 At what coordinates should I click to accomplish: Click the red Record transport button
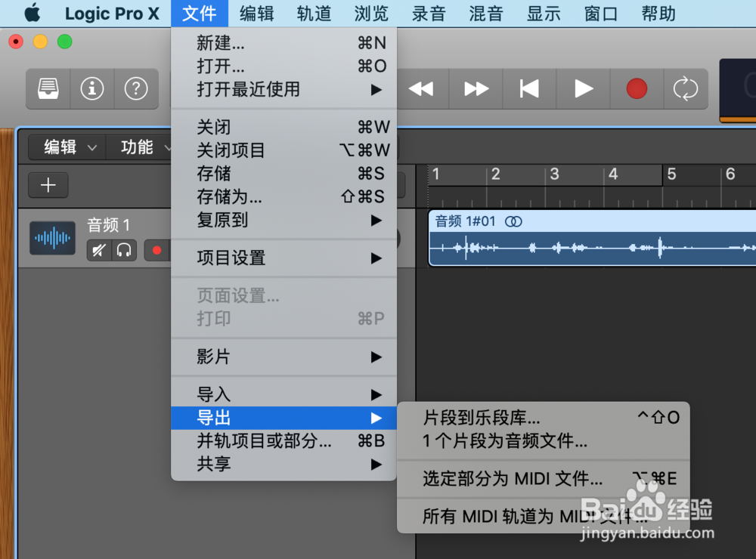coord(637,88)
